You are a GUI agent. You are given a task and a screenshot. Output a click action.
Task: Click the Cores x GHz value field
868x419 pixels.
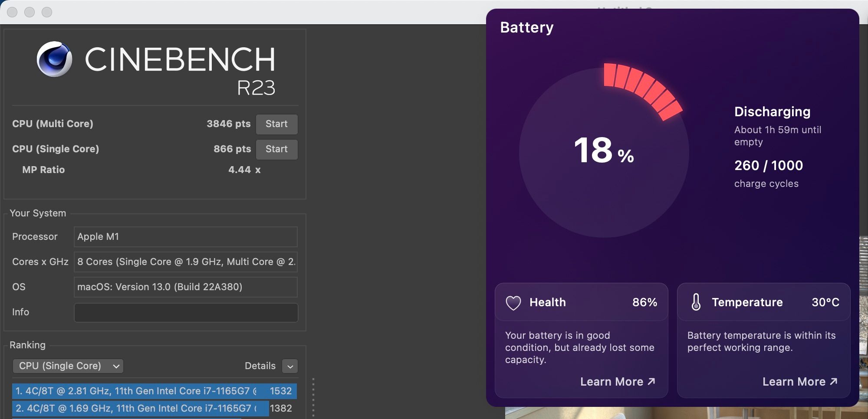tap(186, 262)
